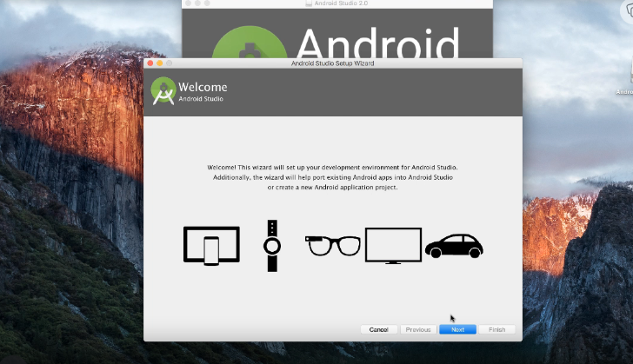Screen dimensions: 633x364
Task: Click the Next button
Action: (457, 330)
